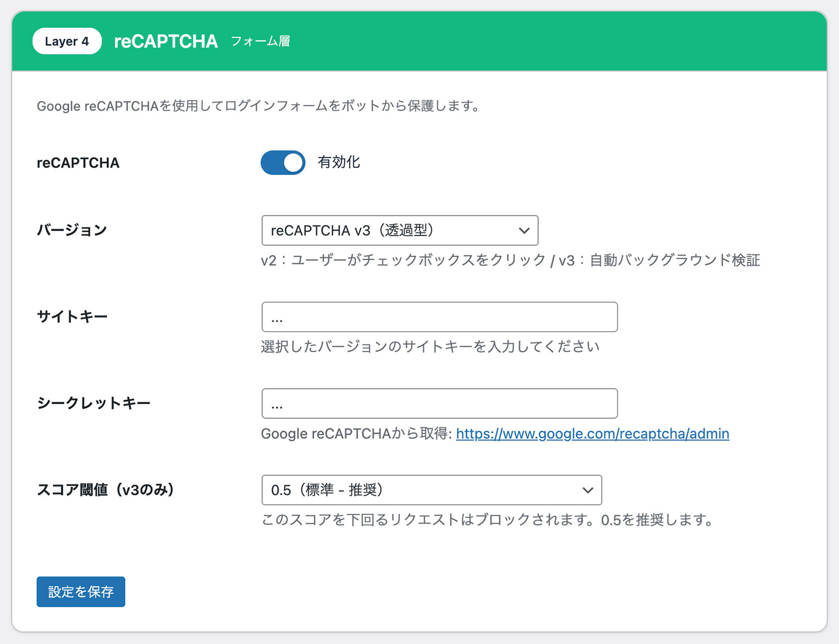Screen dimensions: 839x644
Task: Toggle the reCAPTCHA 有効化 switch
Action: [x=283, y=163]
